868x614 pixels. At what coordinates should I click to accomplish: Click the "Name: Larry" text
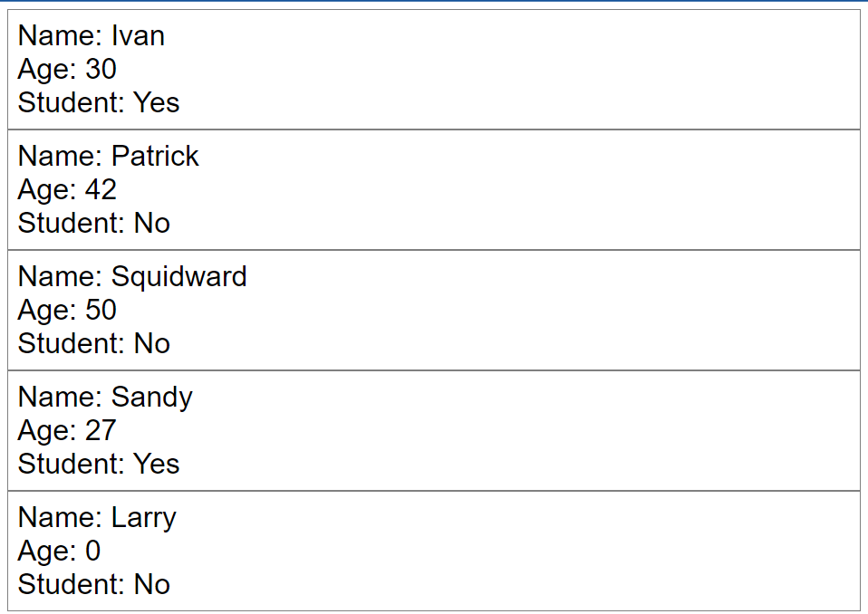coord(97,518)
